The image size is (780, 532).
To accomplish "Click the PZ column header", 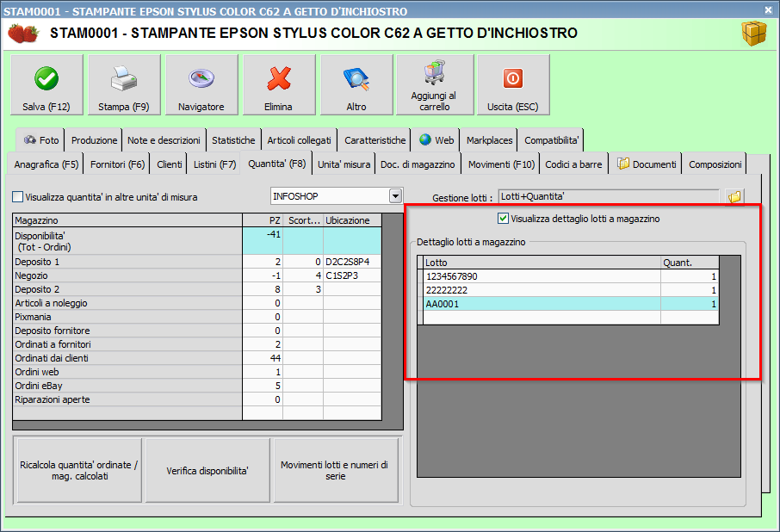I will pos(263,220).
